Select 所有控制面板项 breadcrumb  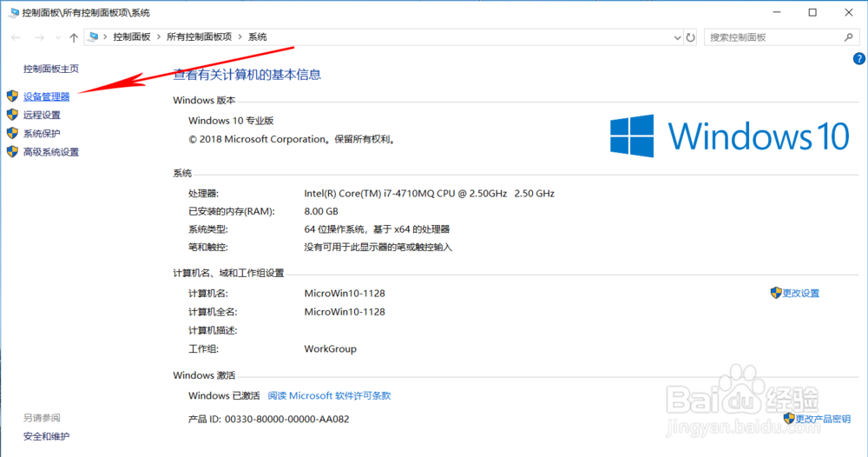tap(200, 37)
